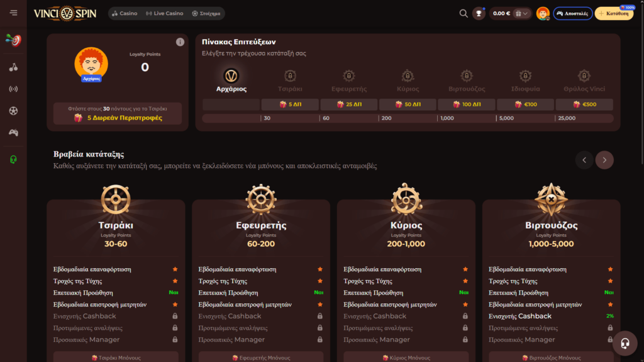Click the live broadcast icon in sidebar
644x362 pixels.
13,89
